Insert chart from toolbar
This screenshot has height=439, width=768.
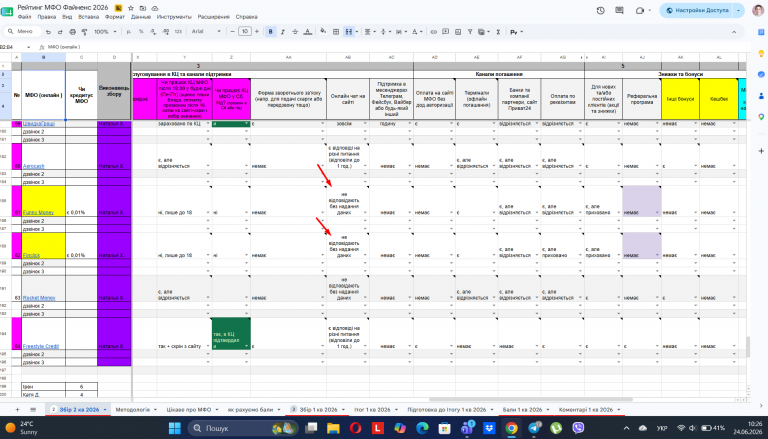click(x=458, y=32)
